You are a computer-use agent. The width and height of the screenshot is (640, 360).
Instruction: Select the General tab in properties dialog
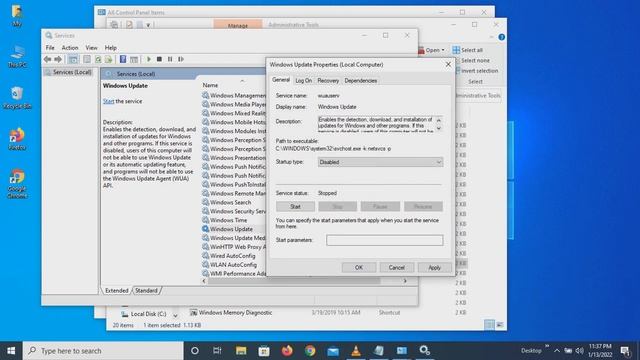pyautogui.click(x=281, y=80)
